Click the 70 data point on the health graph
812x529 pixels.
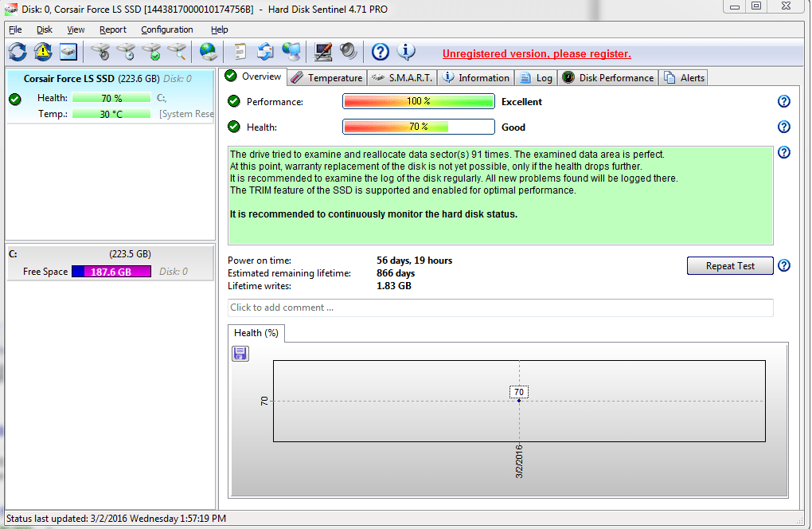tap(519, 401)
